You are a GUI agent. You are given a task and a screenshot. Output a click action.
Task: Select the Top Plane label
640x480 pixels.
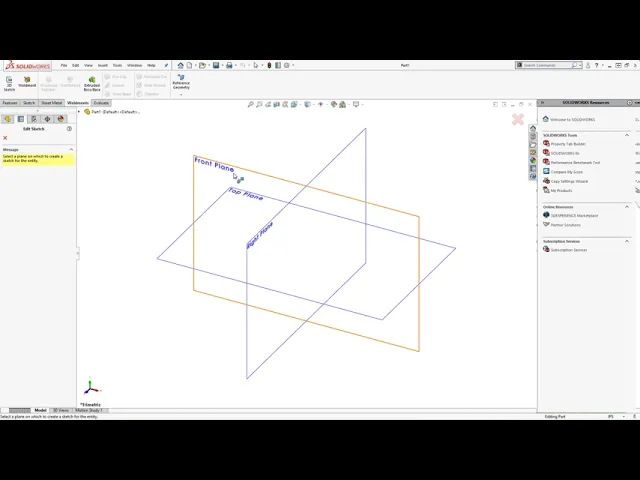(x=246, y=194)
